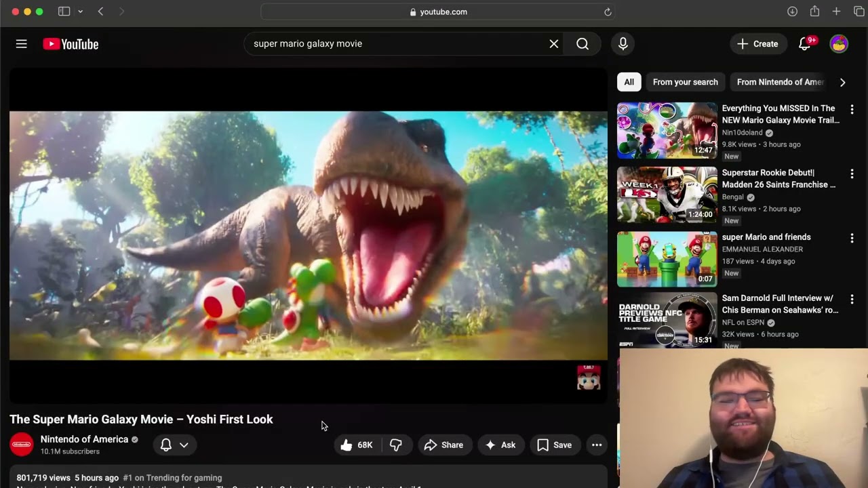The width and height of the screenshot is (868, 488).
Task: Open Nintendo of America channel avatar
Action: click(x=22, y=445)
